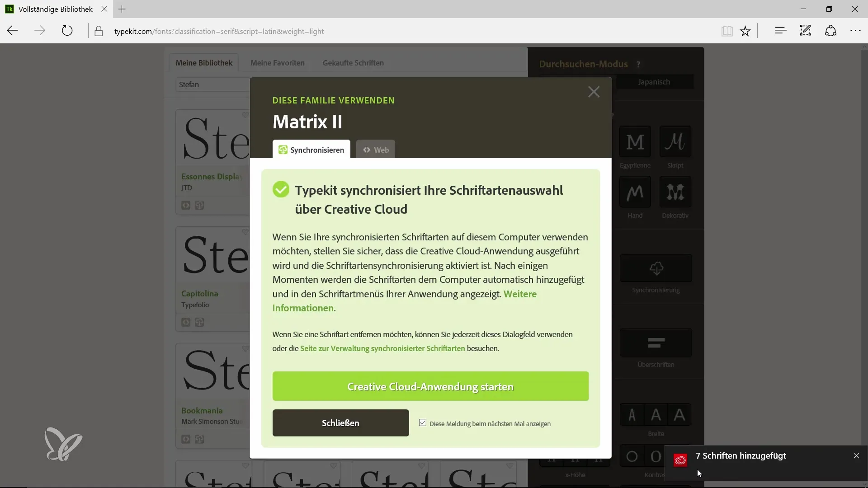Viewport: 868px width, 488px height.
Task: Toggle the Synchronisierung availability filter
Action: click(x=656, y=268)
